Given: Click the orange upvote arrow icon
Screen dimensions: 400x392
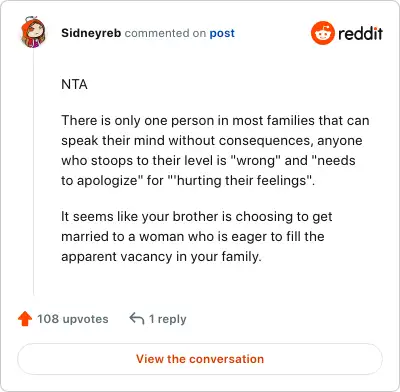Looking at the screenshot, I should [x=25, y=319].
